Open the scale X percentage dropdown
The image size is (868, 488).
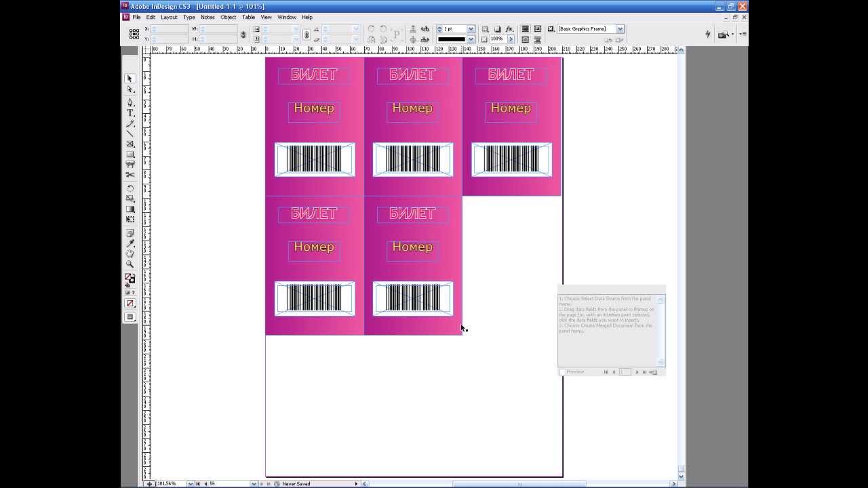(296, 29)
